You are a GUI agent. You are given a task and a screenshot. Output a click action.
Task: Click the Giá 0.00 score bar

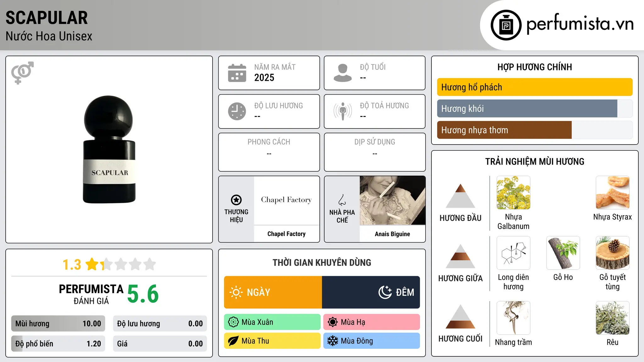click(160, 344)
